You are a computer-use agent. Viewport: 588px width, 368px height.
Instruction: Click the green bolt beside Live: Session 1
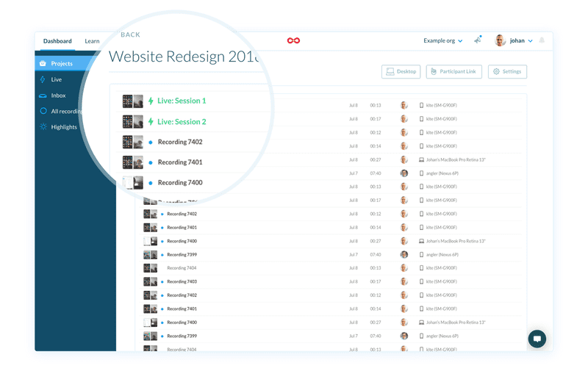(x=151, y=101)
